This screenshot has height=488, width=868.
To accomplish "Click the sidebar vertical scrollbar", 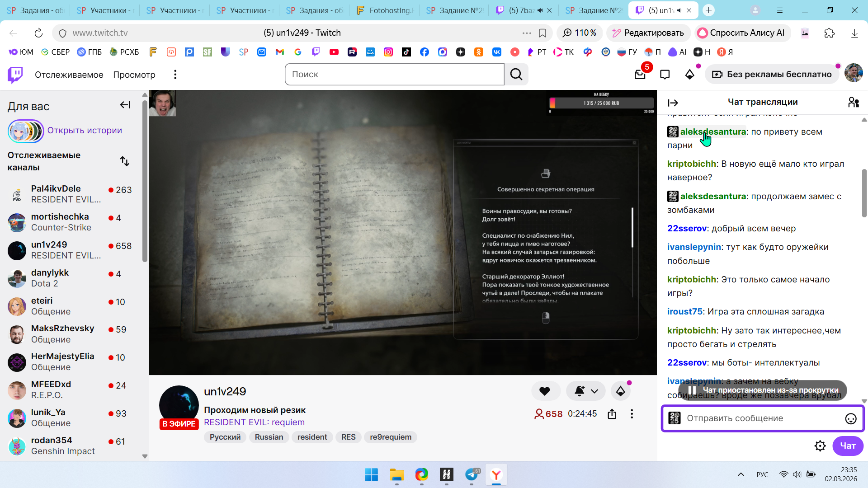I will 145,181.
